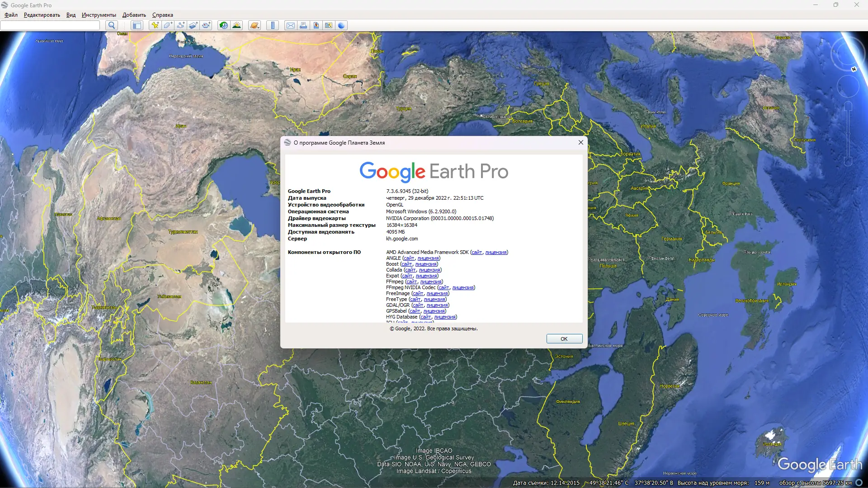This screenshot has width=868, height=488.
Task: Add an image overlay
Action: (x=193, y=25)
